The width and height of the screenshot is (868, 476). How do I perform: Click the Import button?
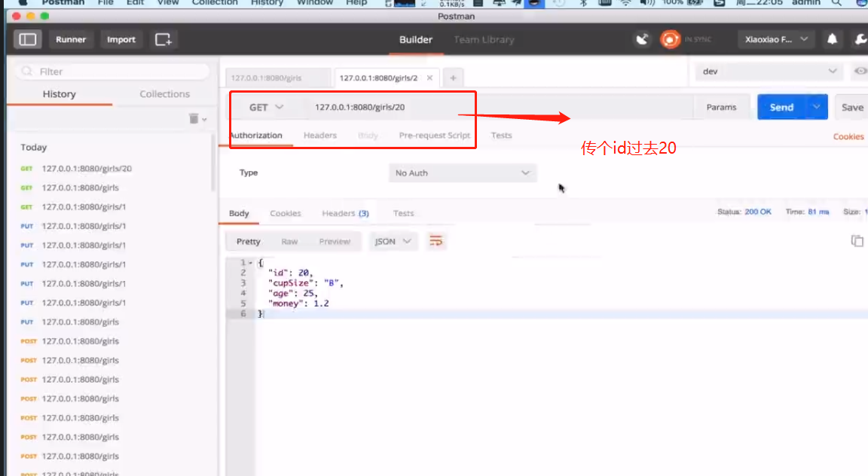pyautogui.click(x=121, y=39)
